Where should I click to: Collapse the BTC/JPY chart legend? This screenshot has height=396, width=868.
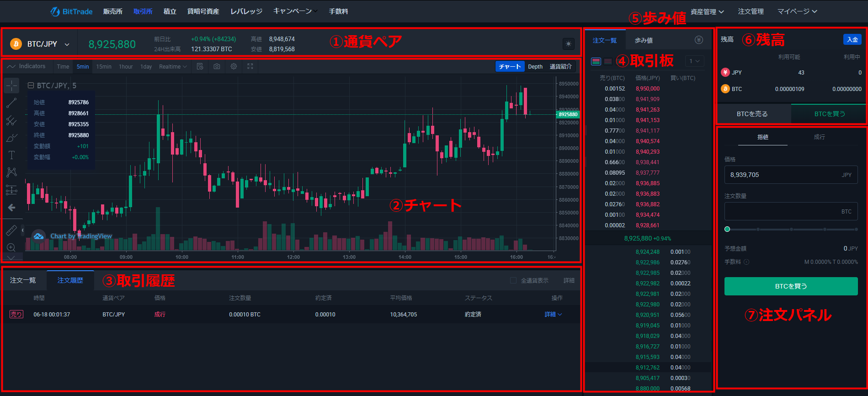(31, 86)
